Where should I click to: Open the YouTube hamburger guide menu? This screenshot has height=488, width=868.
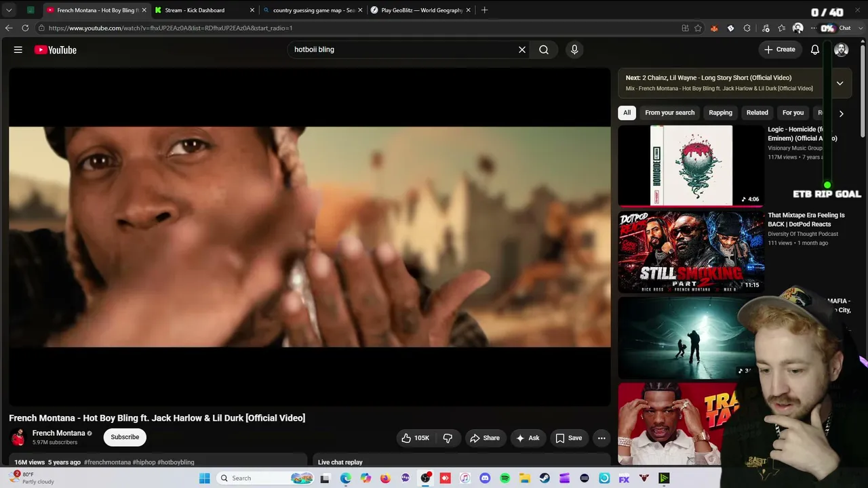coord(18,49)
